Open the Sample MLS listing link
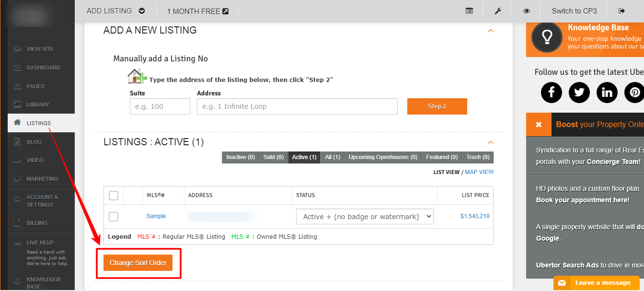The image size is (644, 291). click(156, 216)
